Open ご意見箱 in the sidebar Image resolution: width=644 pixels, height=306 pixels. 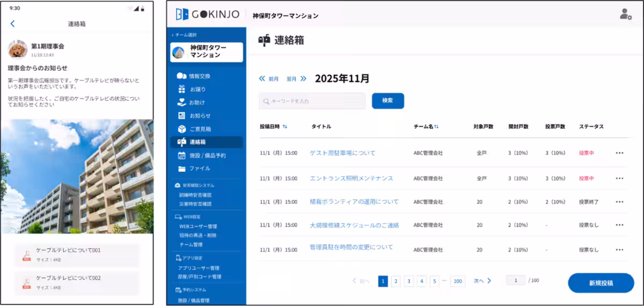pyautogui.click(x=200, y=129)
